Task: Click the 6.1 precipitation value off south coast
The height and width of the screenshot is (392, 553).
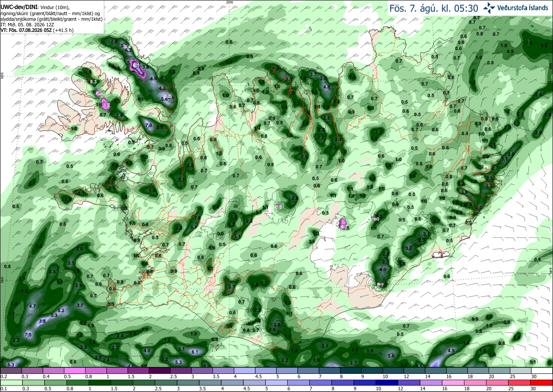Action: [194, 352]
